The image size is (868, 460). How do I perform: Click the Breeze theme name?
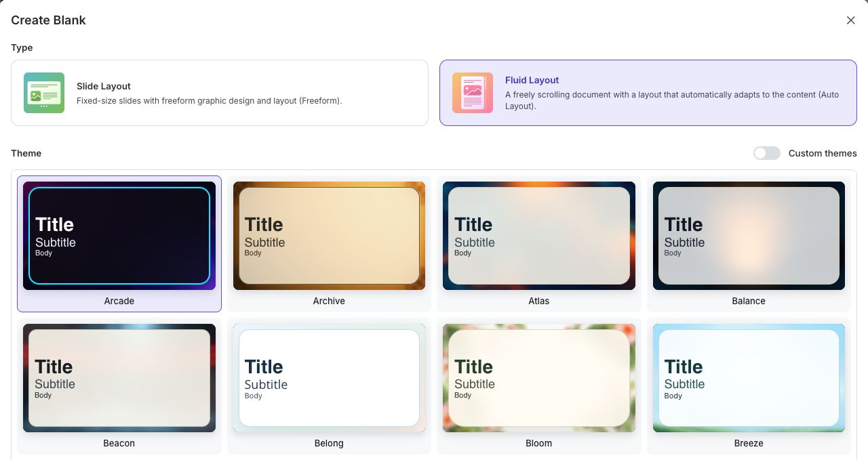749,443
